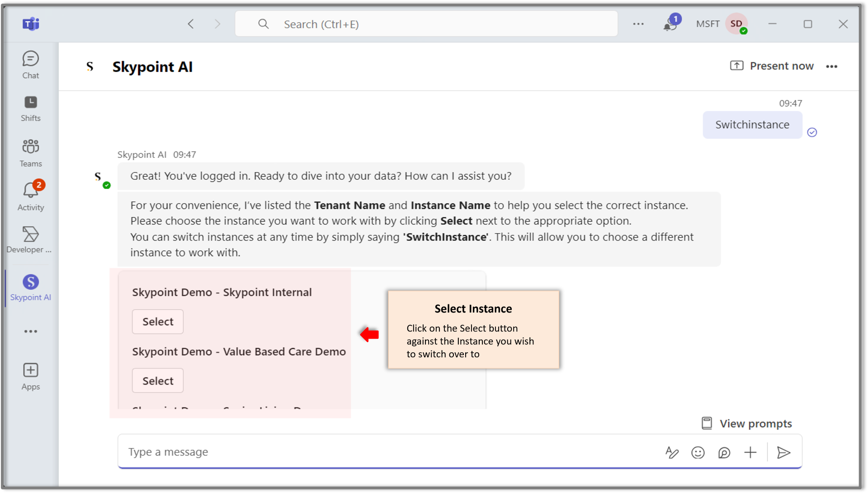
Task: Click 'Skypoint Demo - Value Based Care Demo' text
Action: click(239, 351)
